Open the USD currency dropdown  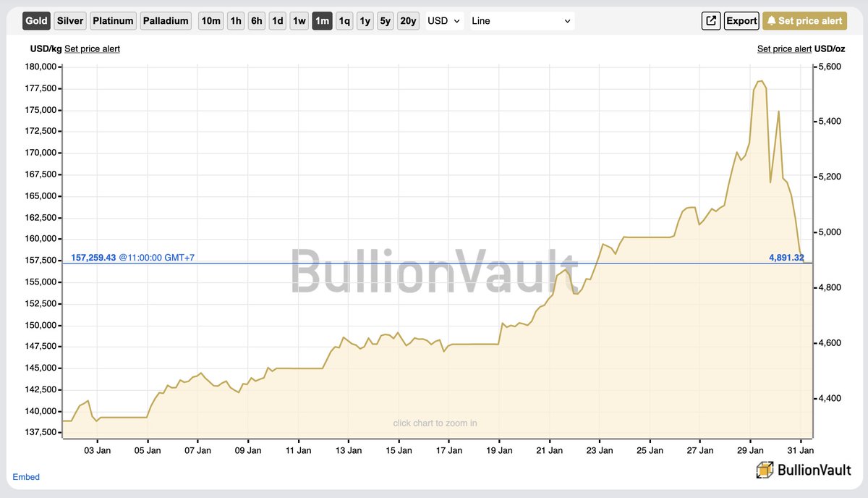(x=443, y=21)
